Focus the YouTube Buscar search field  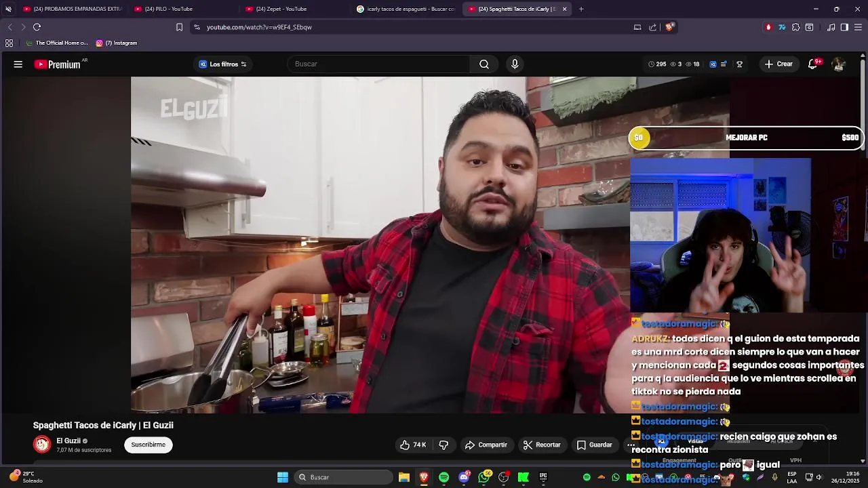380,64
